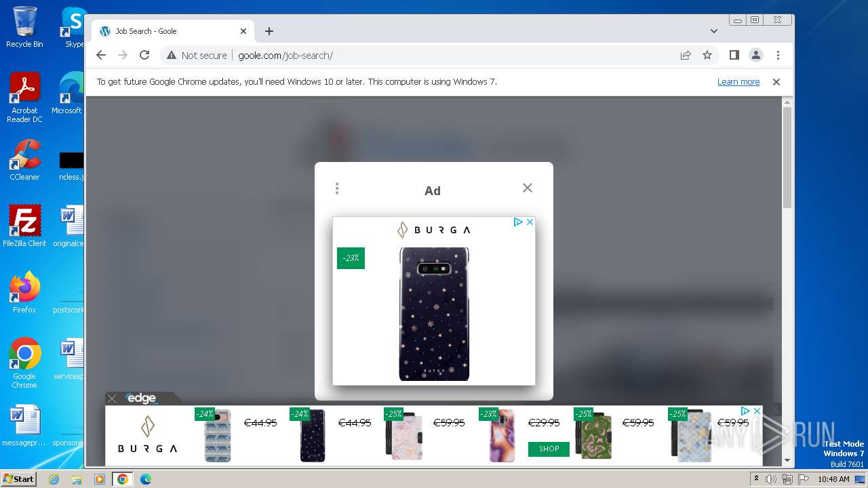
Task: Click the Action Center flag icon
Action: click(x=804, y=479)
